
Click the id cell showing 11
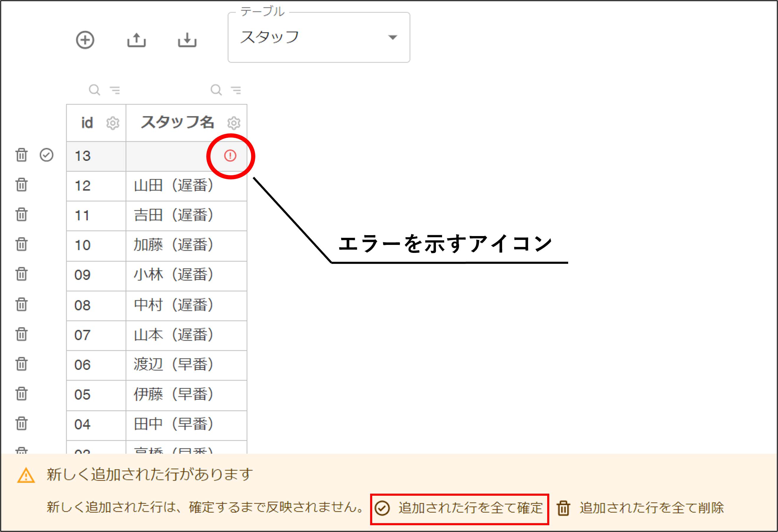[x=96, y=216]
